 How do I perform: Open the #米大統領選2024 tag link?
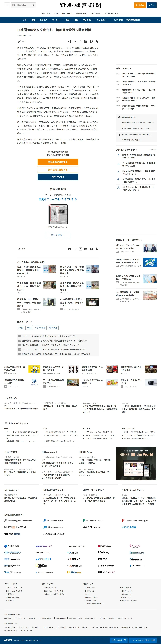(133, 20)
